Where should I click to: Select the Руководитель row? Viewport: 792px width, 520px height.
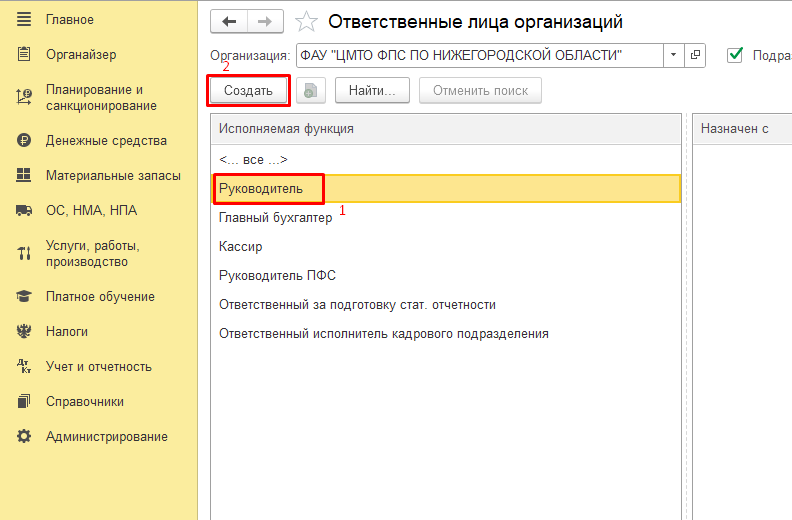click(446, 188)
